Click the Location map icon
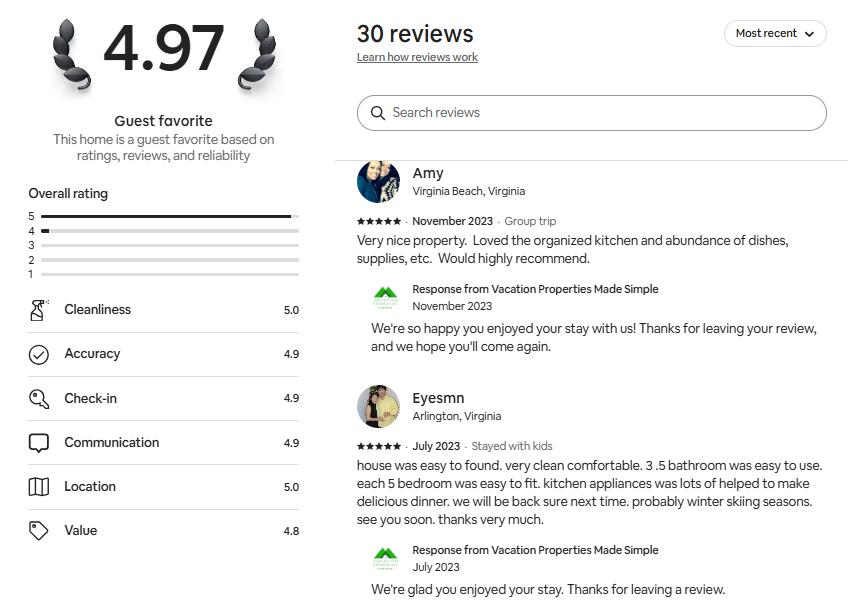Image resolution: width=849 pixels, height=615 pixels. 39,487
